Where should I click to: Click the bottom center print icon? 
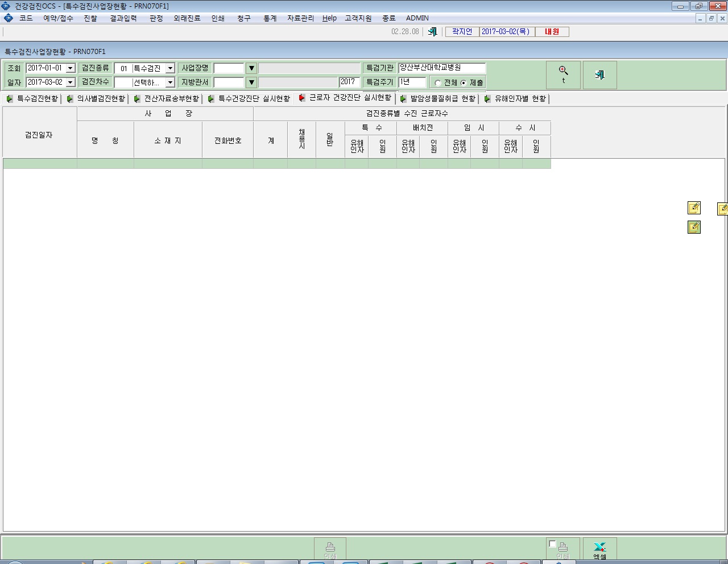tap(330, 549)
